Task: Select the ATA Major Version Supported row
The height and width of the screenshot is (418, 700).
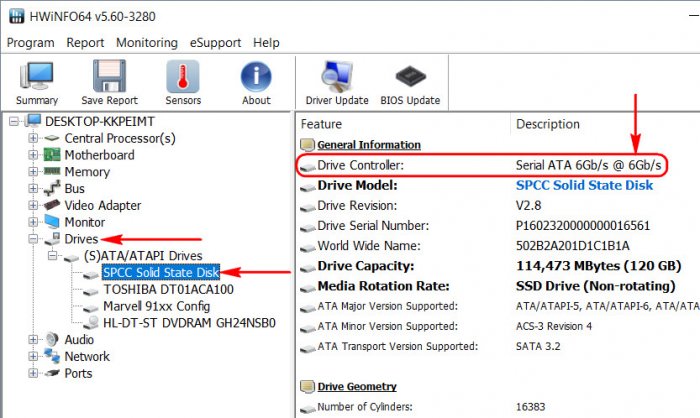Action: click(x=499, y=306)
